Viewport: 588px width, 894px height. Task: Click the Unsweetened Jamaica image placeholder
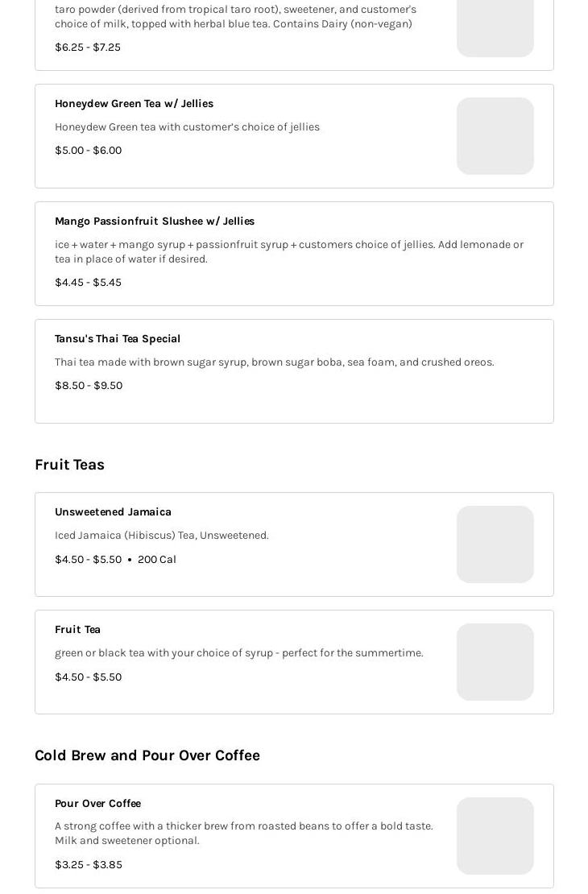pyautogui.click(x=495, y=544)
